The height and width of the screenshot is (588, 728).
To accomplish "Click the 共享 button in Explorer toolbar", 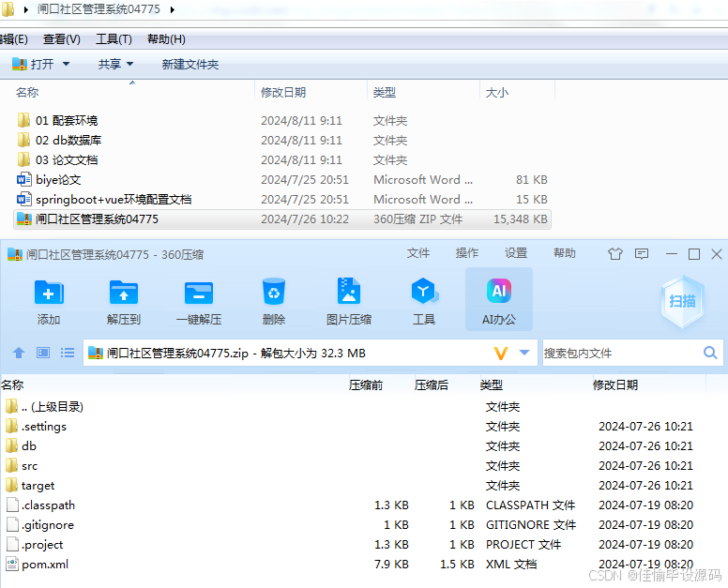I will (x=110, y=64).
